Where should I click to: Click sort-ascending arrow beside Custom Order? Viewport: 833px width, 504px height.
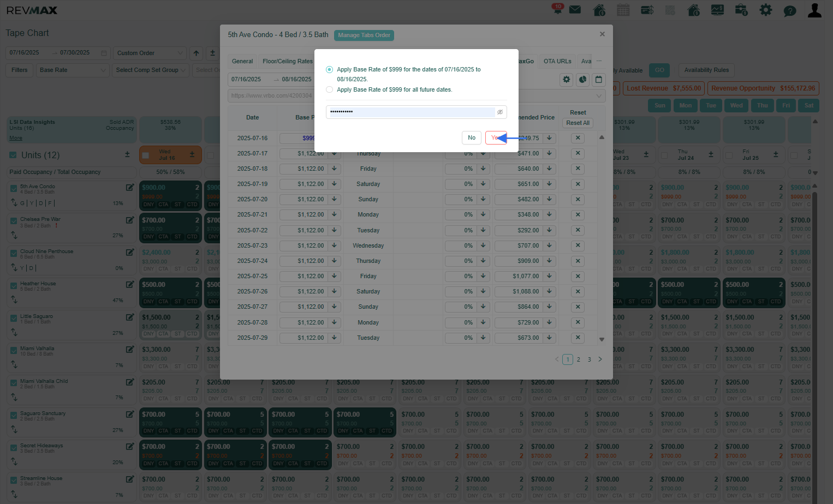click(x=196, y=53)
